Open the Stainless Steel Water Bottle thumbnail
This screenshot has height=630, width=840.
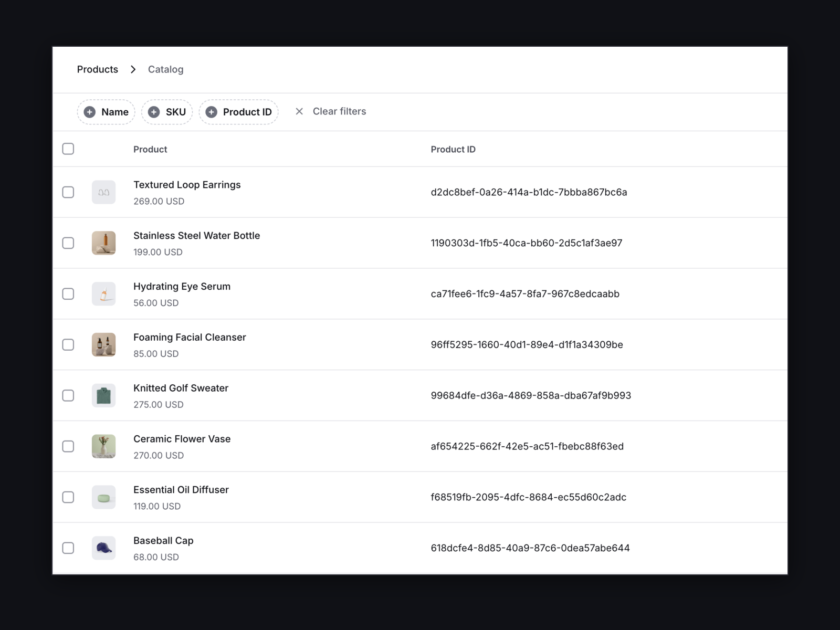tap(103, 243)
